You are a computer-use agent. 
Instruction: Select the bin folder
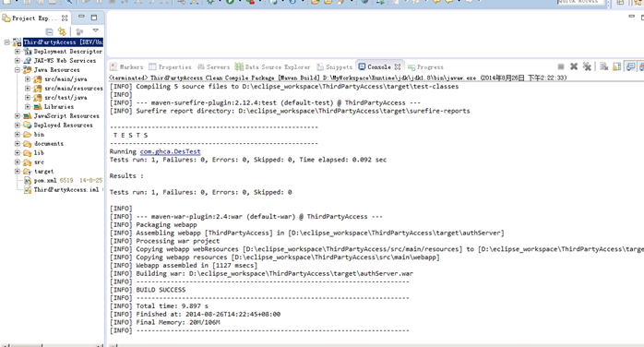(x=39, y=135)
